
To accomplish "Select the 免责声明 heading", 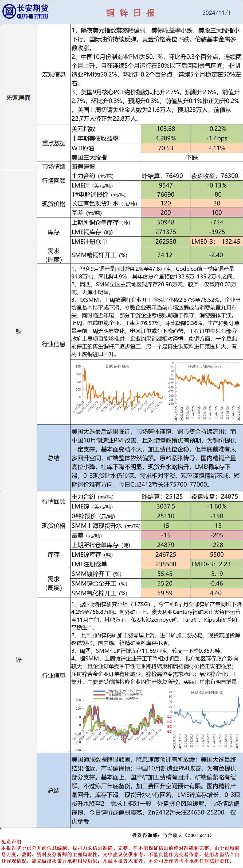I will click(11, 841).
